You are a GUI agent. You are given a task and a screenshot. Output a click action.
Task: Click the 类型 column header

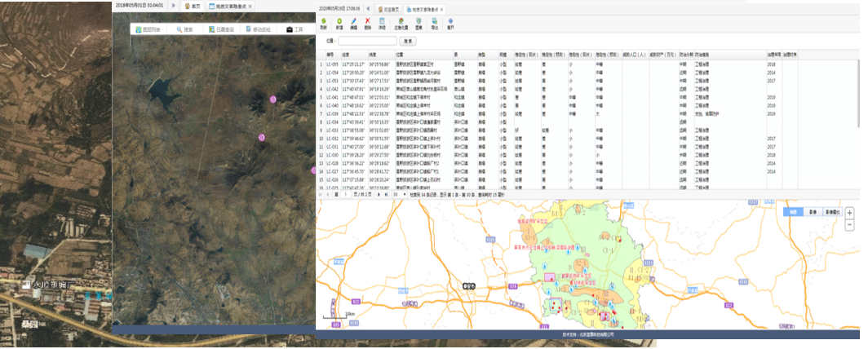click(x=488, y=54)
